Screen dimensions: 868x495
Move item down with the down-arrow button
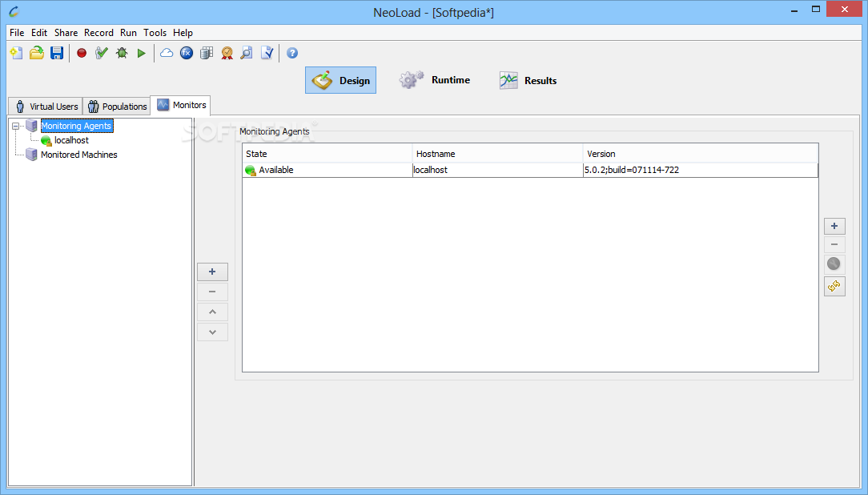coord(212,332)
